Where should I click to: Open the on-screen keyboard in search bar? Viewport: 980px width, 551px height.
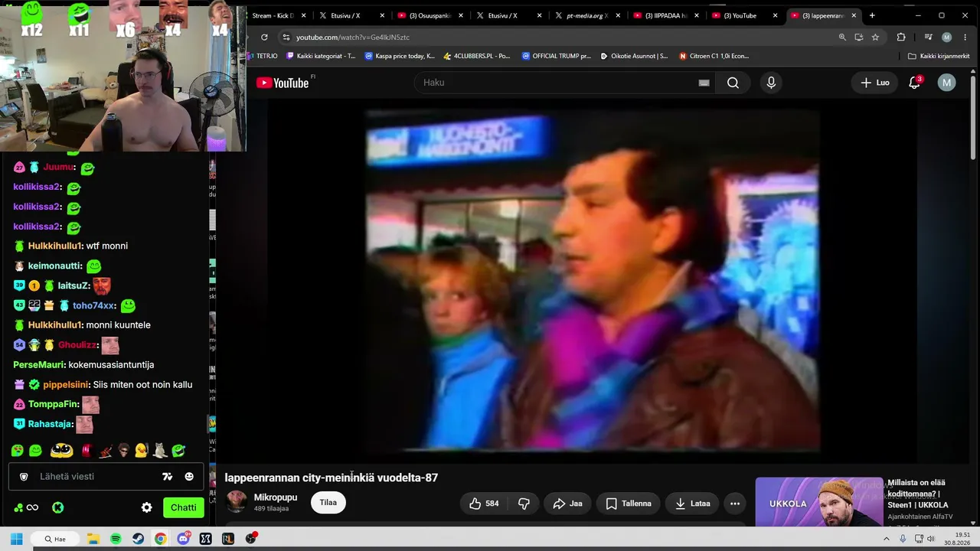pos(704,83)
